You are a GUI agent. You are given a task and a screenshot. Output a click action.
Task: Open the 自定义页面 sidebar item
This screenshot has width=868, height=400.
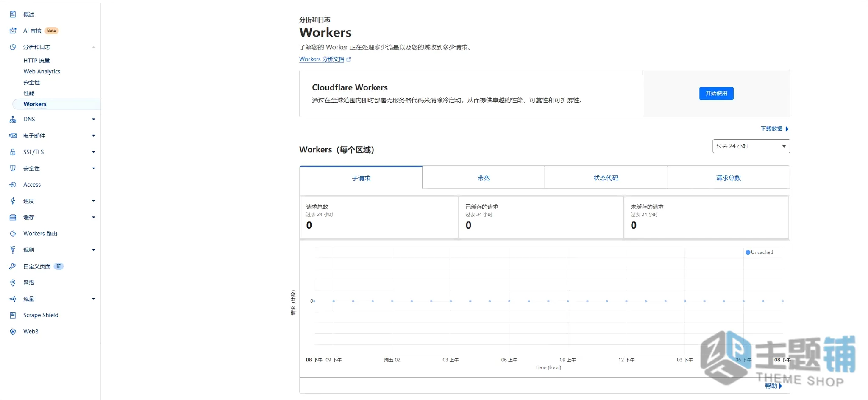point(37,266)
